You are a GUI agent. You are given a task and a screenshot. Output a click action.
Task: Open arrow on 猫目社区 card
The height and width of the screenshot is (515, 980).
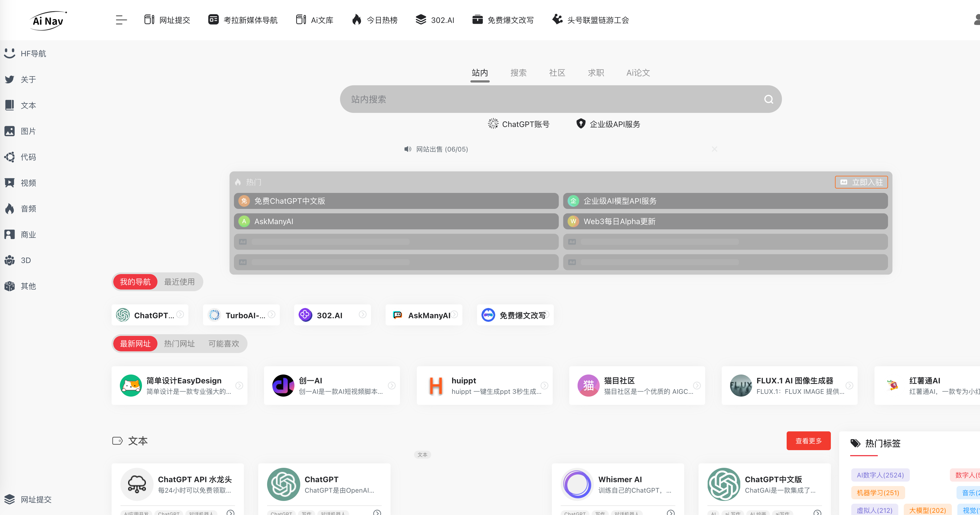[x=697, y=385]
